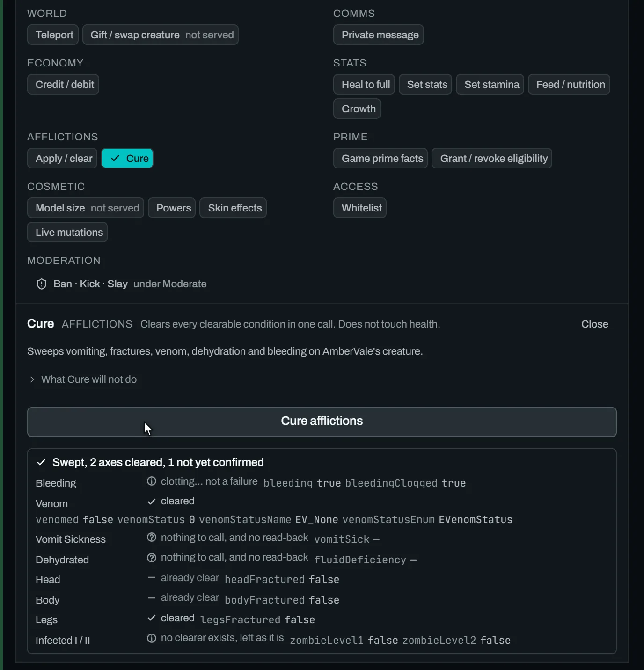This screenshot has height=670, width=644.
Task: Click the headFractured false read-back value
Action: coord(282,580)
